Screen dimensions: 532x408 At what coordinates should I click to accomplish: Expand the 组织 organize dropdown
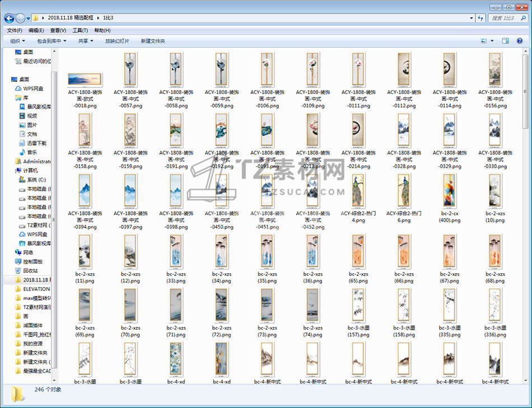pyautogui.click(x=18, y=41)
